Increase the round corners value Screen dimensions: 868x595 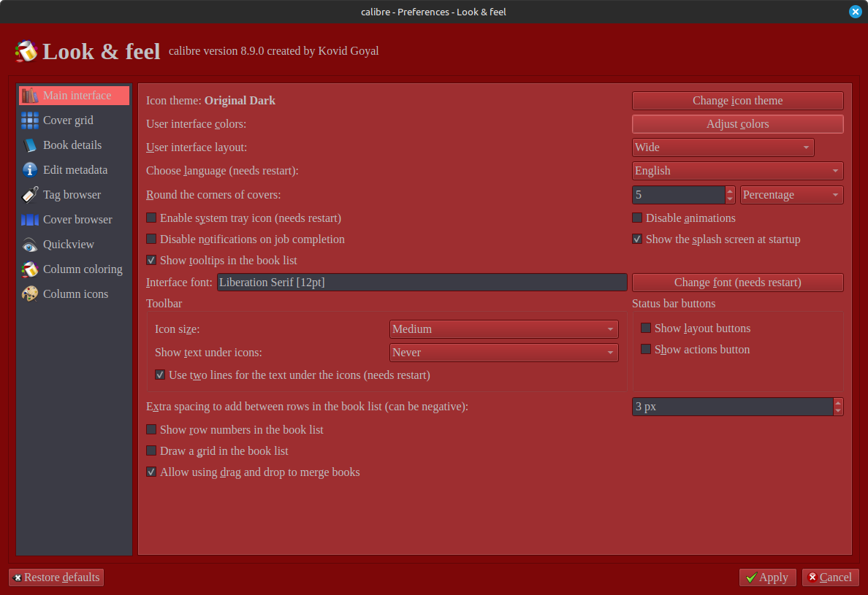pos(730,191)
